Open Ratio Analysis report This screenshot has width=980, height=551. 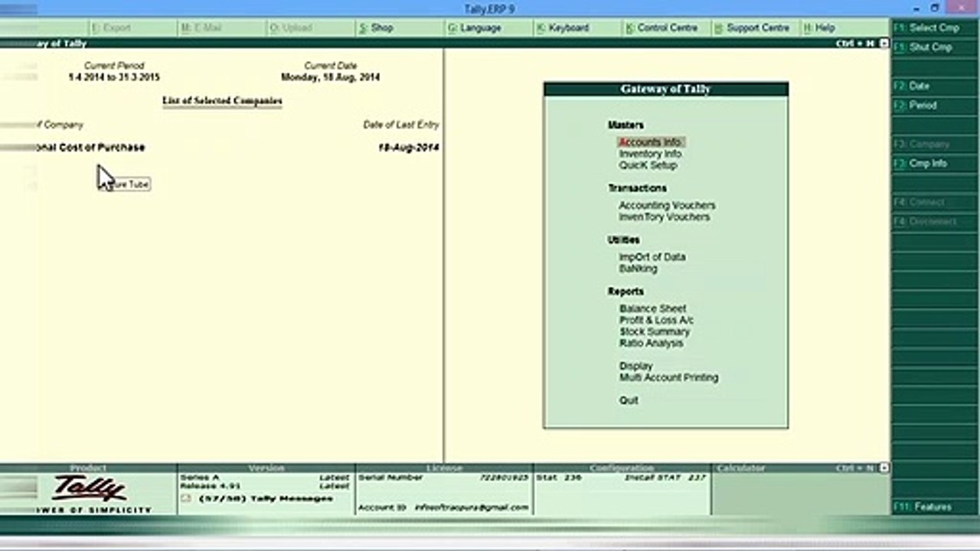[651, 343]
